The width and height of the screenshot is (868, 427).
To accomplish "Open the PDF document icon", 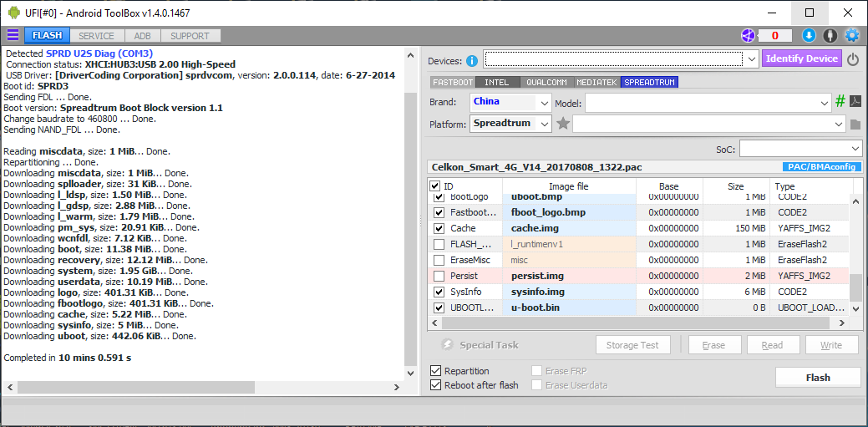I will coord(855,101).
